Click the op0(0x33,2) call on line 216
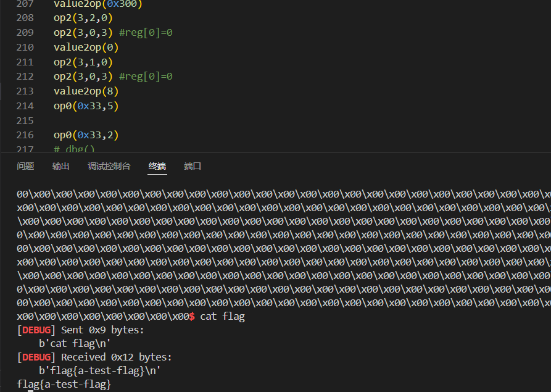The width and height of the screenshot is (551, 392). [x=86, y=135]
